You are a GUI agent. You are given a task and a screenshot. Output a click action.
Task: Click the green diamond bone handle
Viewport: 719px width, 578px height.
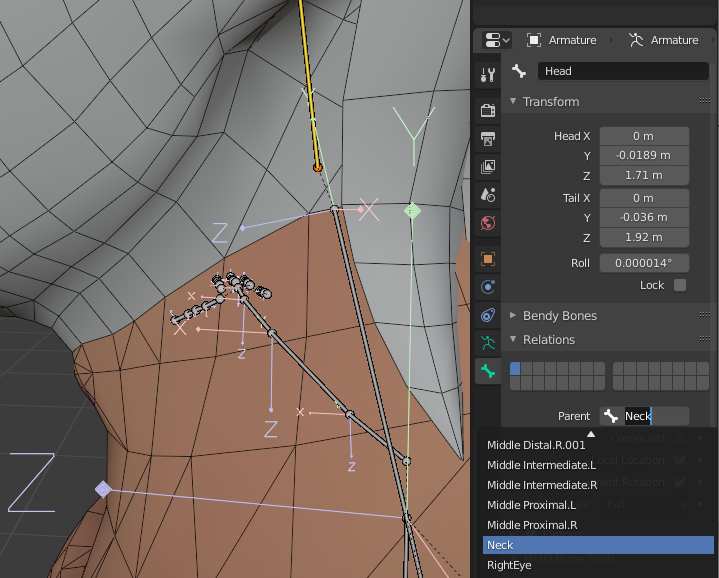(413, 211)
